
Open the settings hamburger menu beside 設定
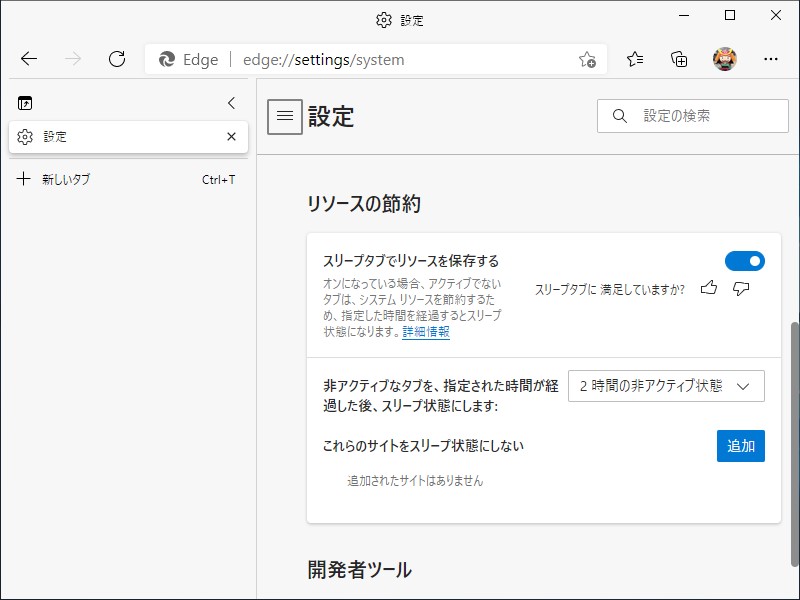point(285,116)
